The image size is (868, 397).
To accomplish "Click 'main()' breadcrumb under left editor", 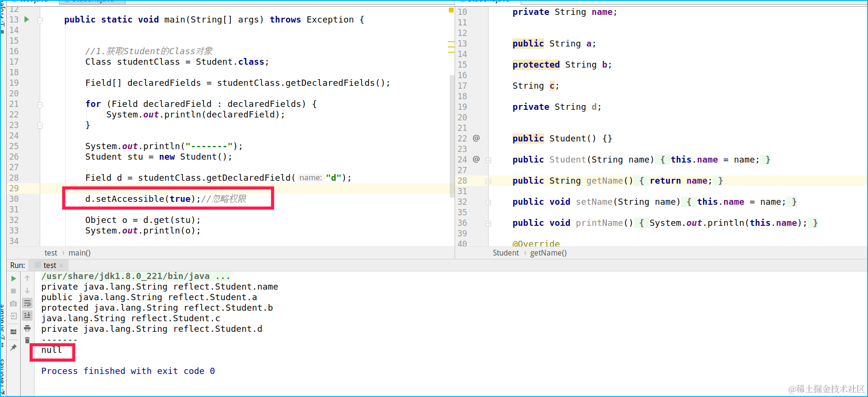I will (80, 253).
